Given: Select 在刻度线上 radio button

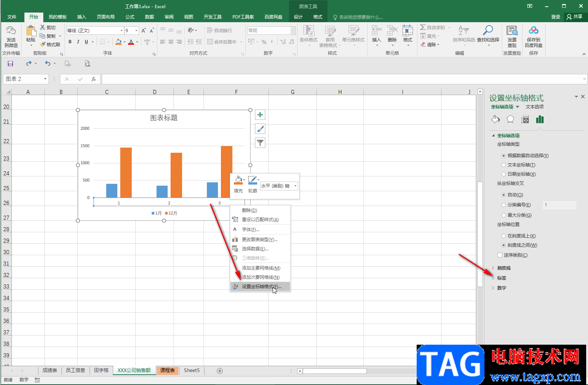Looking at the screenshot, I should 503,236.
